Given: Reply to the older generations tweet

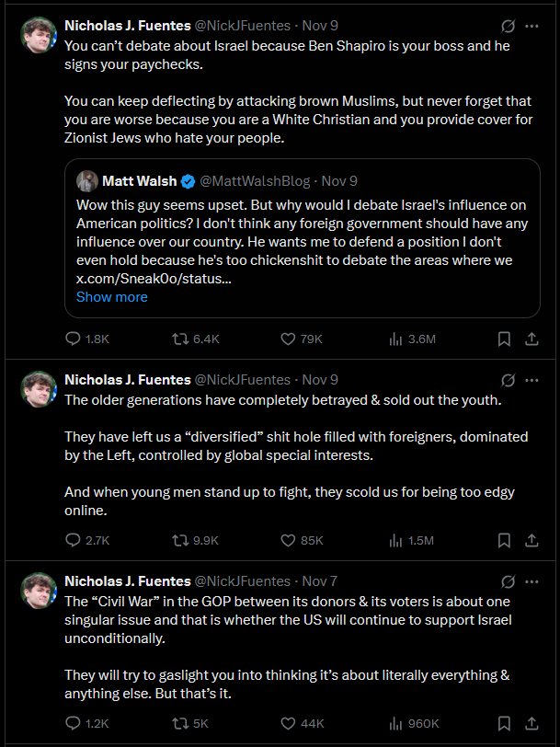Looking at the screenshot, I should pos(87,541).
